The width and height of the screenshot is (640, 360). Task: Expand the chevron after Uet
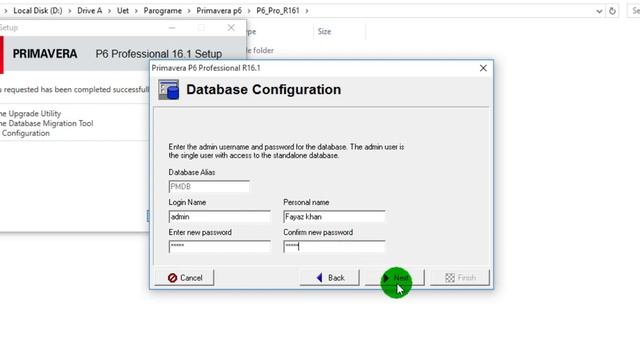click(136, 11)
